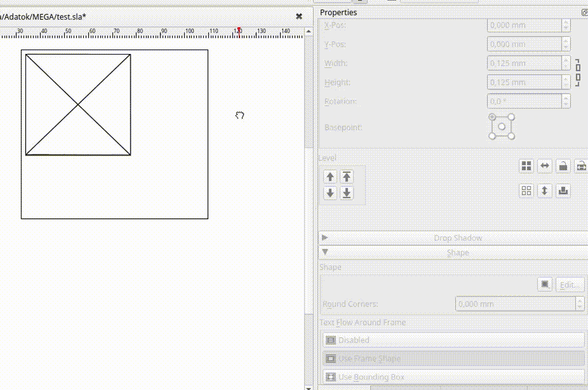This screenshot has width=588, height=390.
Task: Toggle keep width/height ratio chain link
Action: (x=578, y=72)
